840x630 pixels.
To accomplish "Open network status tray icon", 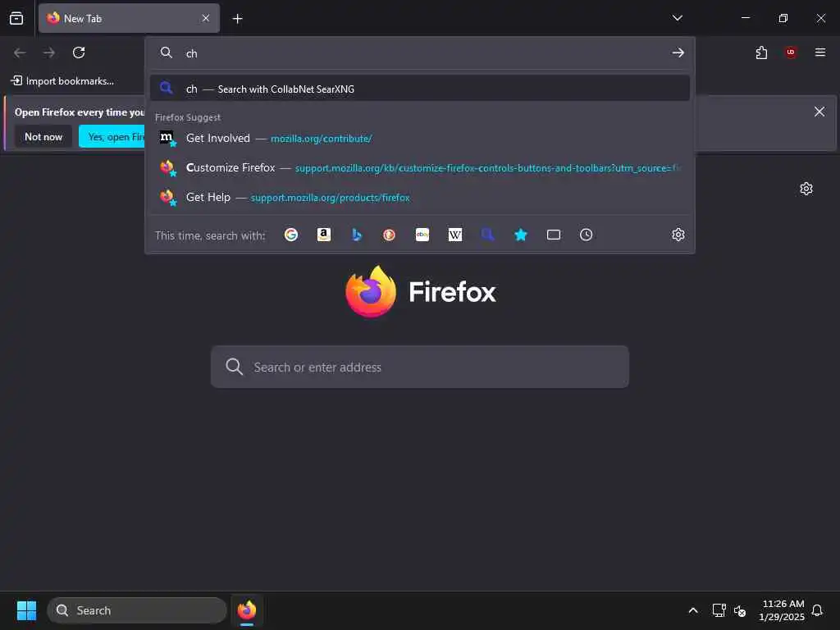I will [719, 610].
